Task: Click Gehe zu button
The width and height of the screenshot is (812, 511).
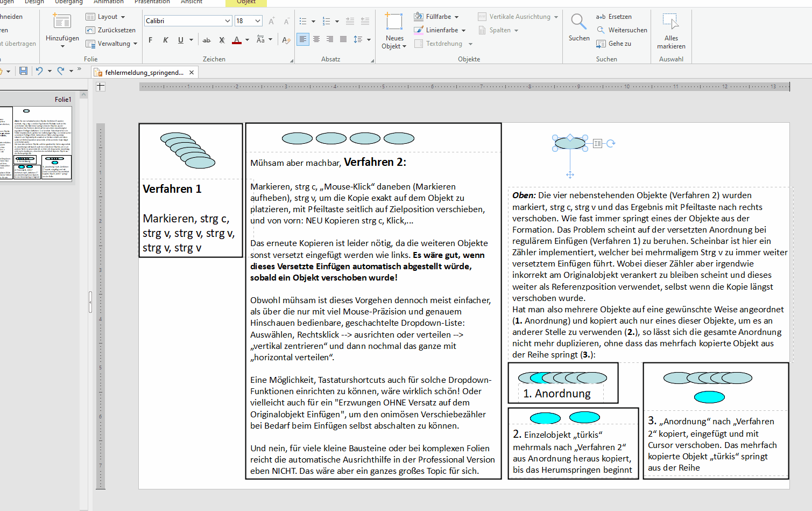Action: [x=614, y=44]
